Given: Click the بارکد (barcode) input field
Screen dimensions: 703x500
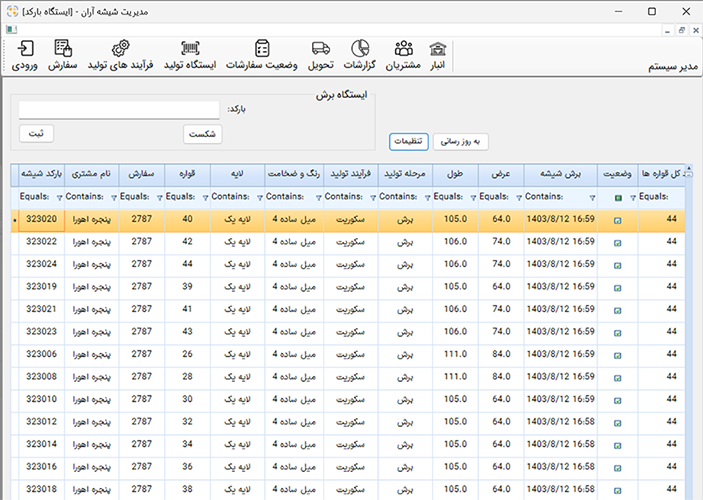Looking at the screenshot, I should (119, 109).
